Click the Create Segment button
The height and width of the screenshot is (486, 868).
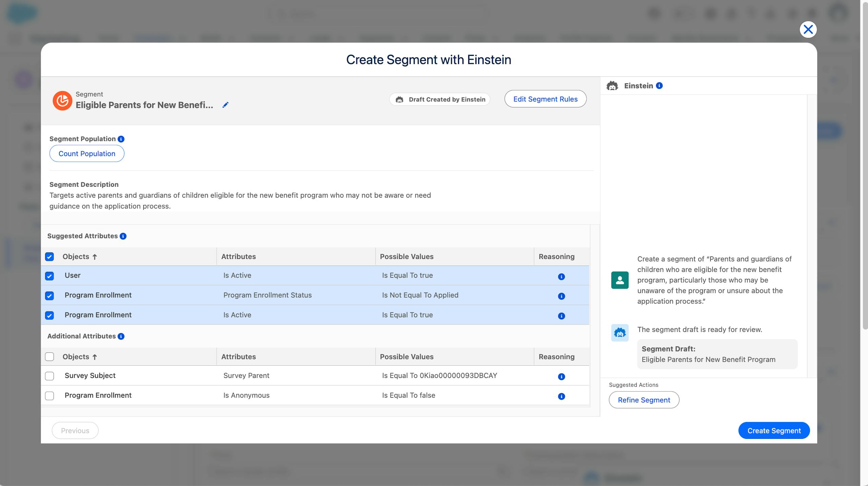click(774, 430)
